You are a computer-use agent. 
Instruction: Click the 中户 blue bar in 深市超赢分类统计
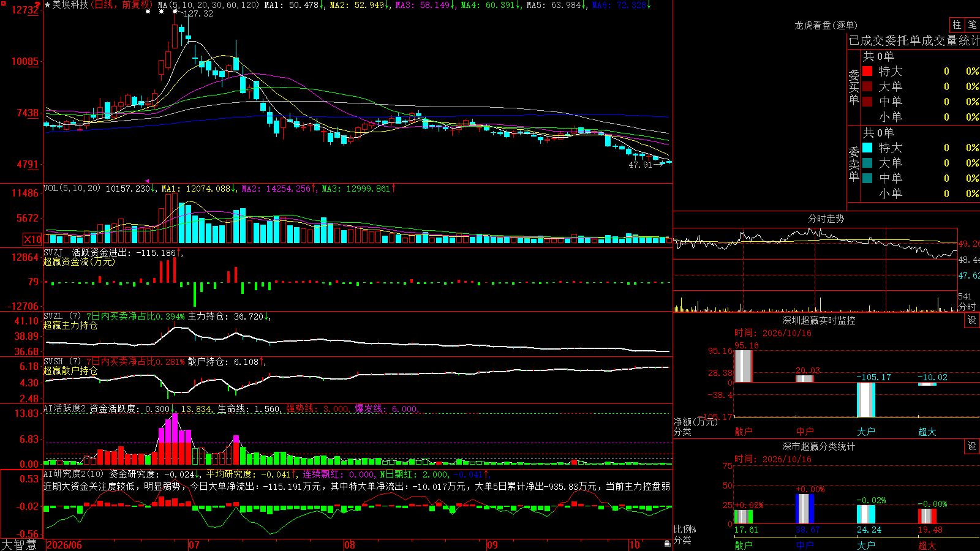tap(805, 509)
